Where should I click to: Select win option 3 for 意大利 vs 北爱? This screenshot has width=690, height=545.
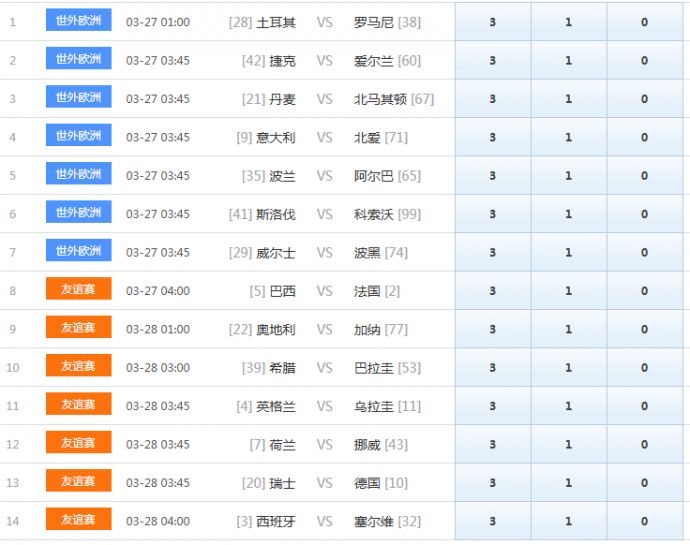coord(493,137)
